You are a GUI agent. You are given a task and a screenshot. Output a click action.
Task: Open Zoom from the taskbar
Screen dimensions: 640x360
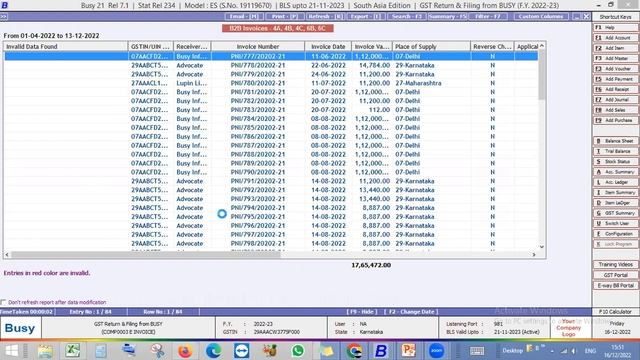click(x=436, y=351)
